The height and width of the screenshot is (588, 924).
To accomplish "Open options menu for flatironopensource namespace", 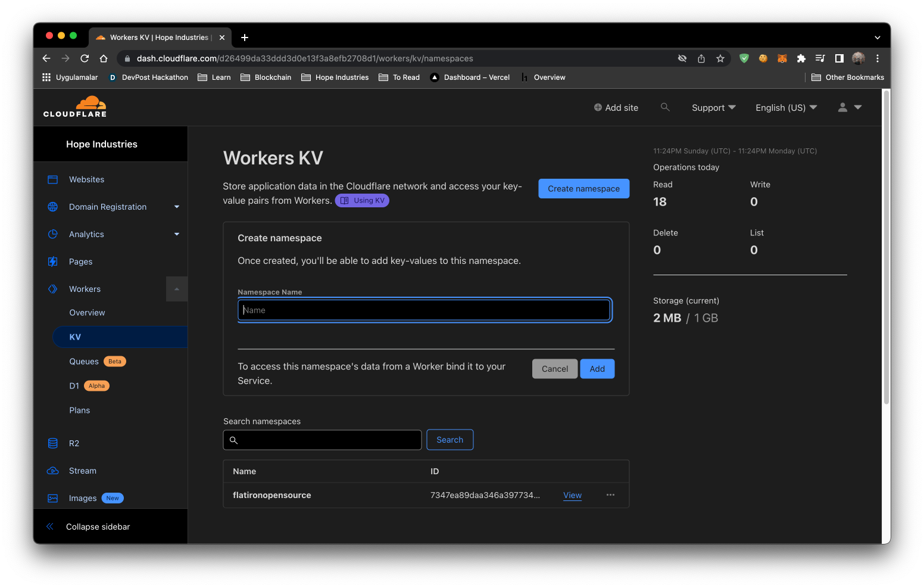I will [610, 495].
